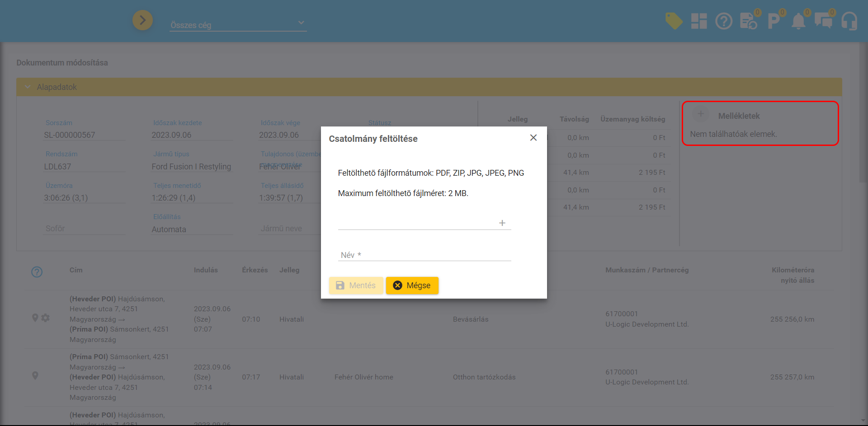
Task: Open the Összes cég company dropdown
Action: 238,24
